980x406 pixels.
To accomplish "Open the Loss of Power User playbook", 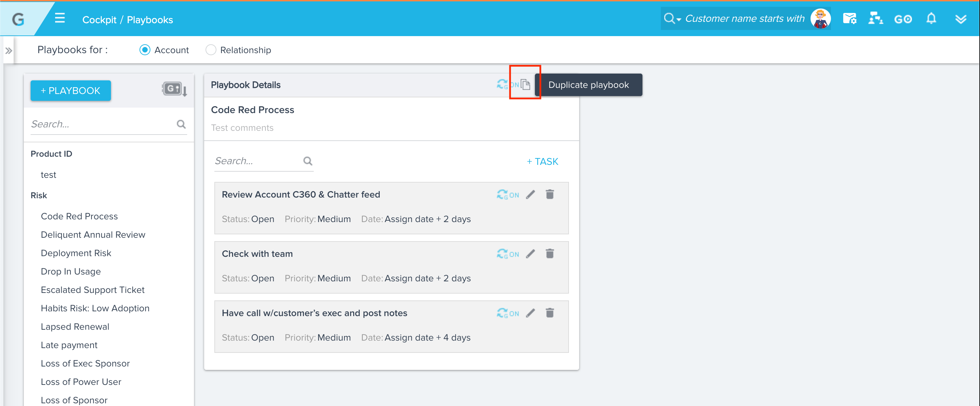I will (81, 381).
